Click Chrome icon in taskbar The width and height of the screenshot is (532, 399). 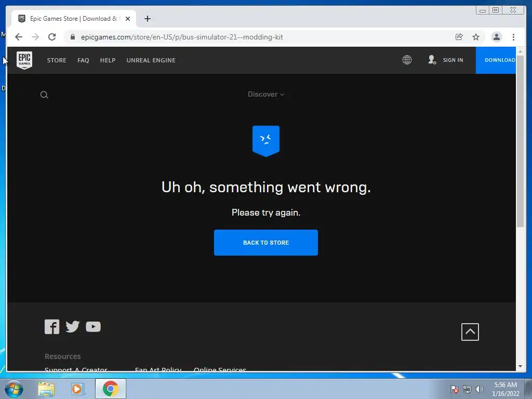point(111,389)
